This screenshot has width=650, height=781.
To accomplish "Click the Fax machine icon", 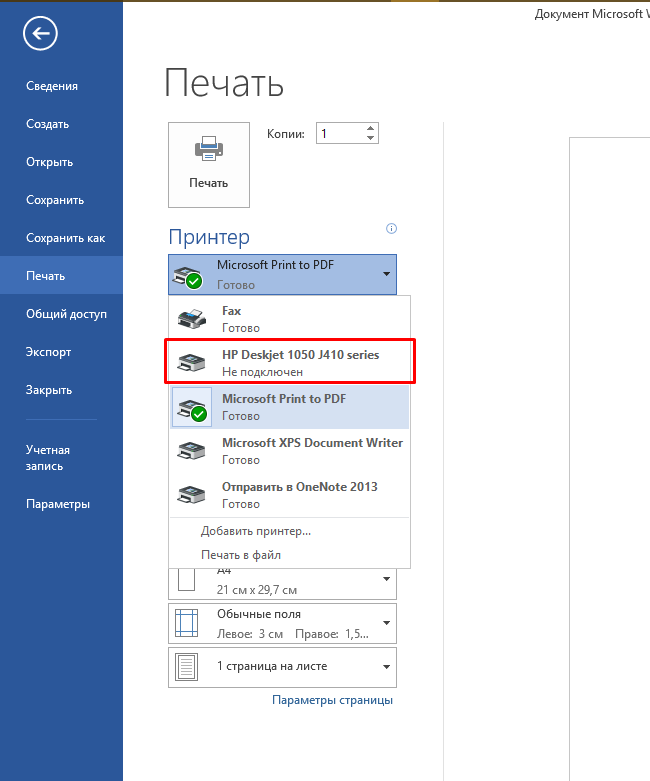I will pyautogui.click(x=192, y=319).
